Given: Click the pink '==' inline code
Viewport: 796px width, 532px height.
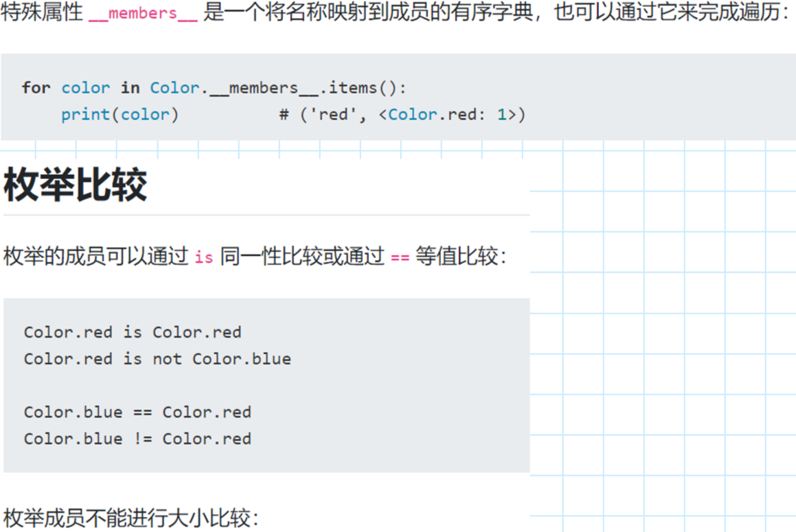Looking at the screenshot, I should pyautogui.click(x=400, y=257).
